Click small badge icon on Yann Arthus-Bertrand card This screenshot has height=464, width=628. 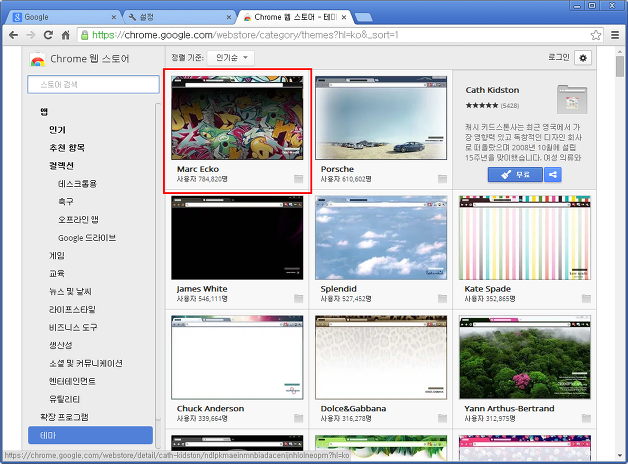click(x=586, y=418)
